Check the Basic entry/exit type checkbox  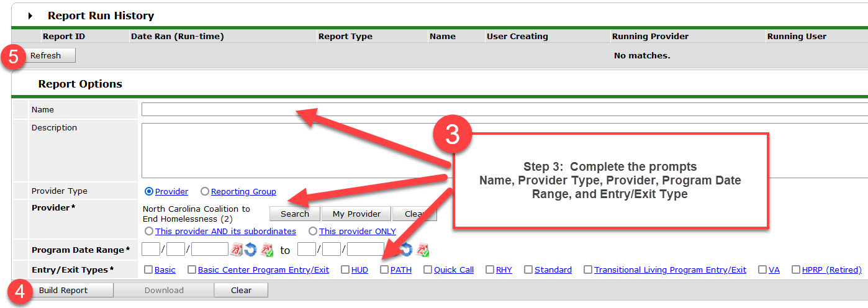click(148, 270)
